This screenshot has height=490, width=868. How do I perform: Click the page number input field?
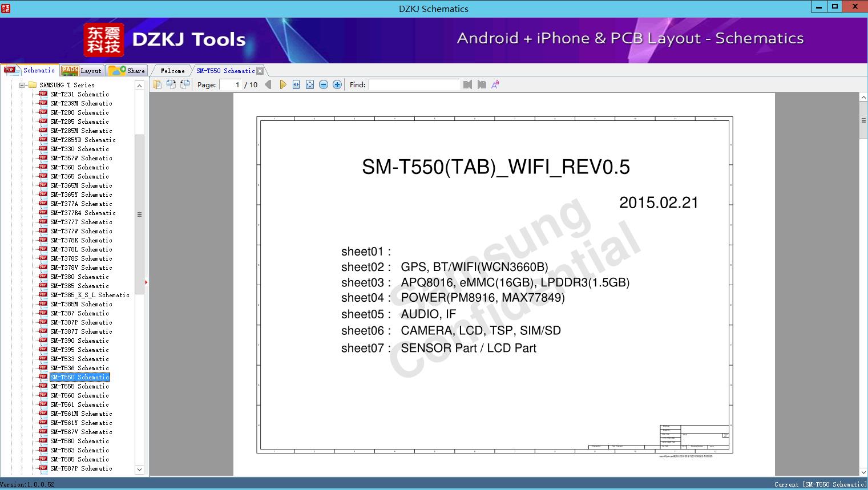pos(230,84)
